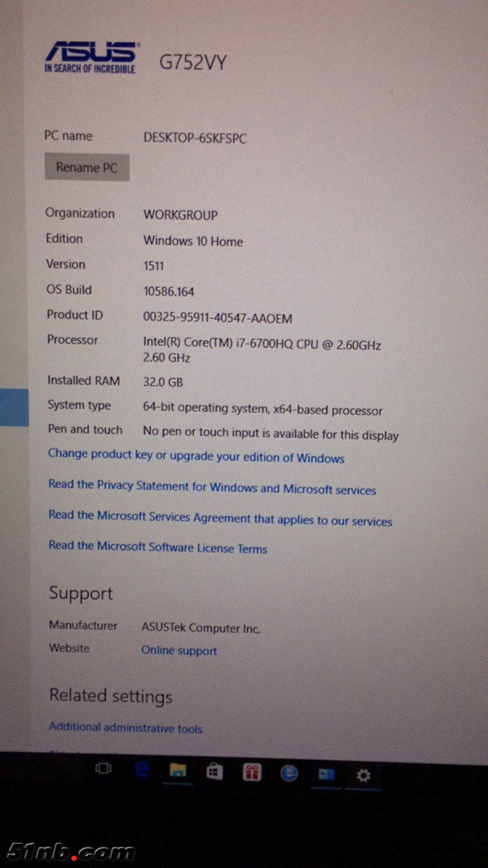Viewport: 488px width, 868px height.
Task: Select the WORKGROUP organization value
Action: coord(180,215)
